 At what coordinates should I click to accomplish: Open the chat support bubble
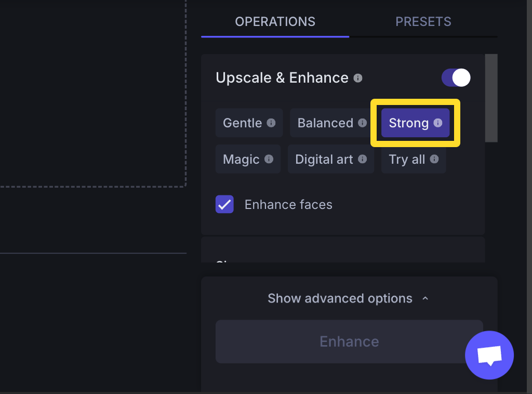tap(489, 355)
